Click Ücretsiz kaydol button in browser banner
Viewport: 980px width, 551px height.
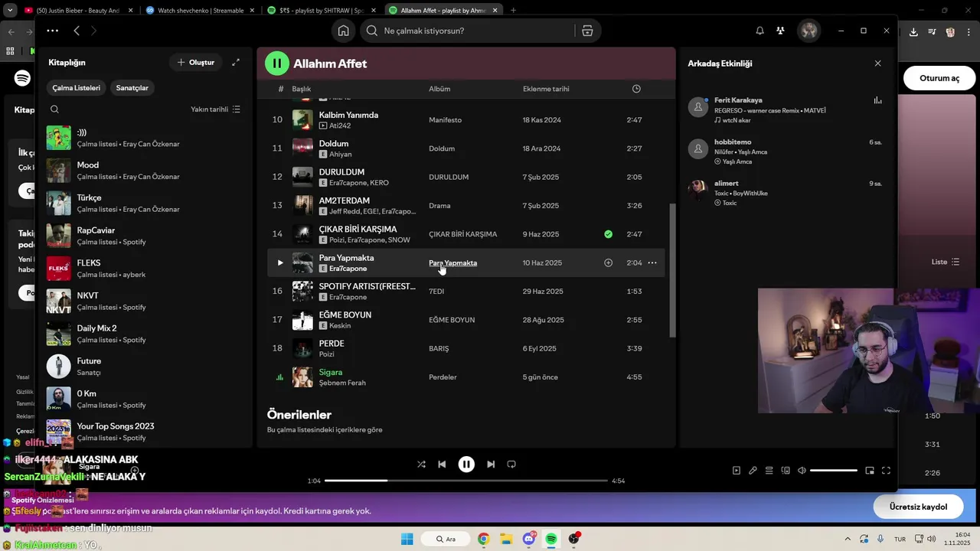coord(918,507)
